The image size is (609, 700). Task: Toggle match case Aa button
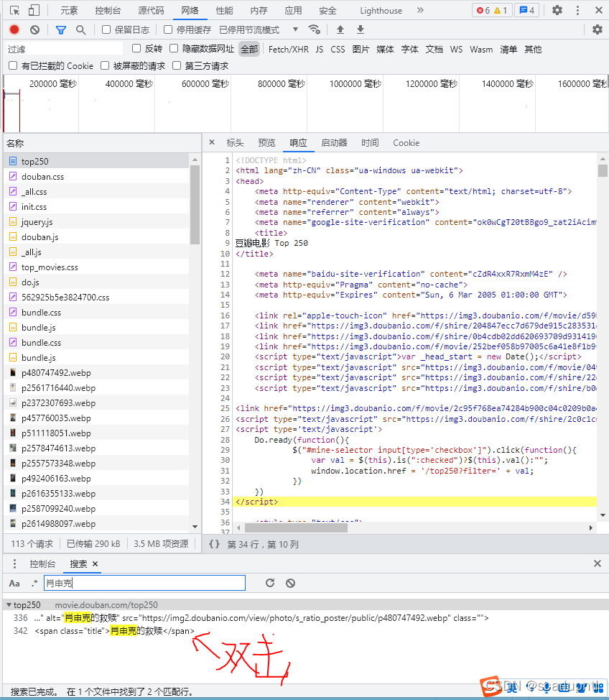point(14,583)
